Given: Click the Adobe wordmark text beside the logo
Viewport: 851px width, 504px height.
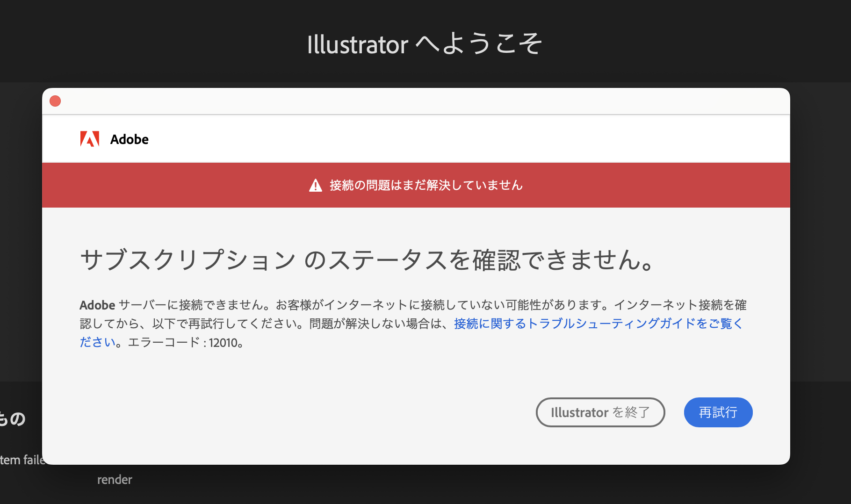Looking at the screenshot, I should coord(129,139).
